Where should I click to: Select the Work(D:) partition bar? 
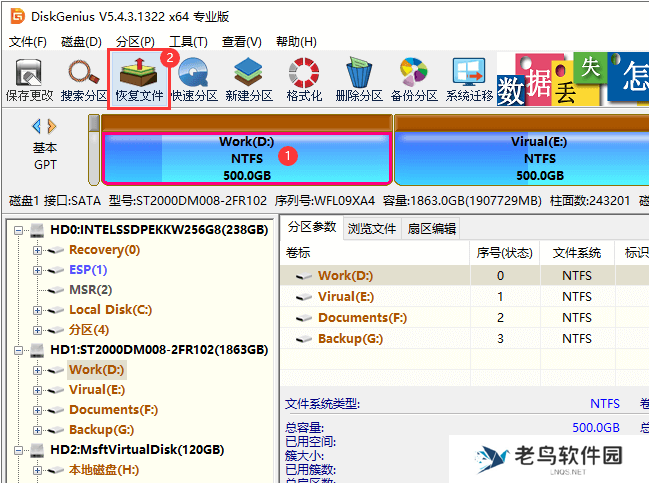[246, 159]
